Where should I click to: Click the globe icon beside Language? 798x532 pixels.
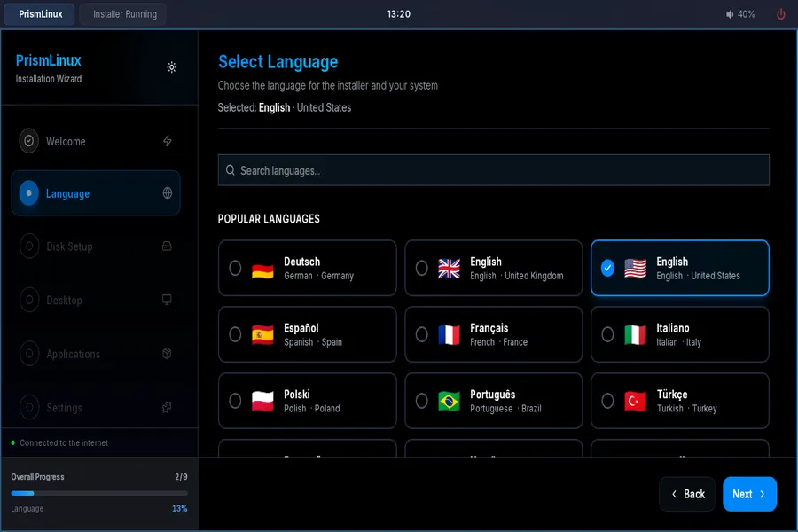[x=167, y=193]
